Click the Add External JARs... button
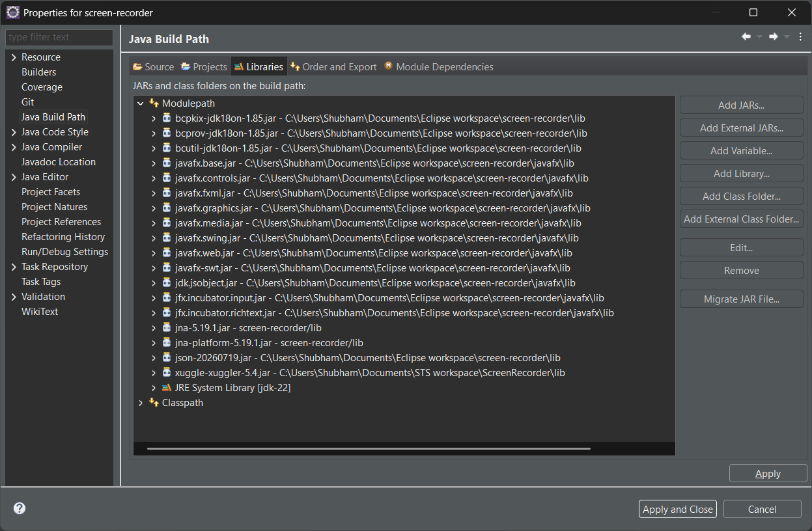 point(741,128)
